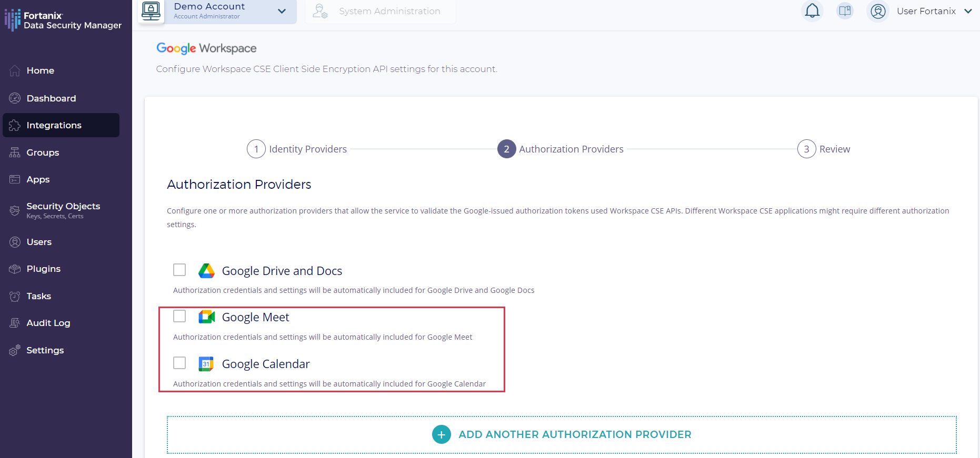
Task: Open the System Administration selector
Action: click(380, 11)
